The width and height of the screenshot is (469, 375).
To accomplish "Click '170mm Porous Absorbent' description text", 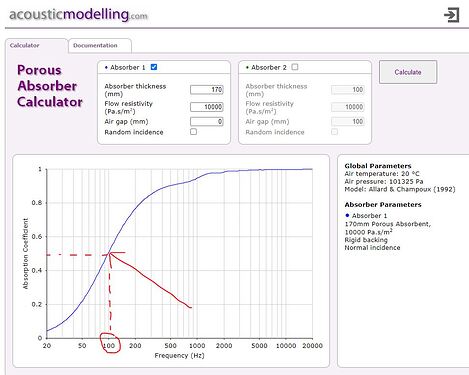I will coord(388,224).
